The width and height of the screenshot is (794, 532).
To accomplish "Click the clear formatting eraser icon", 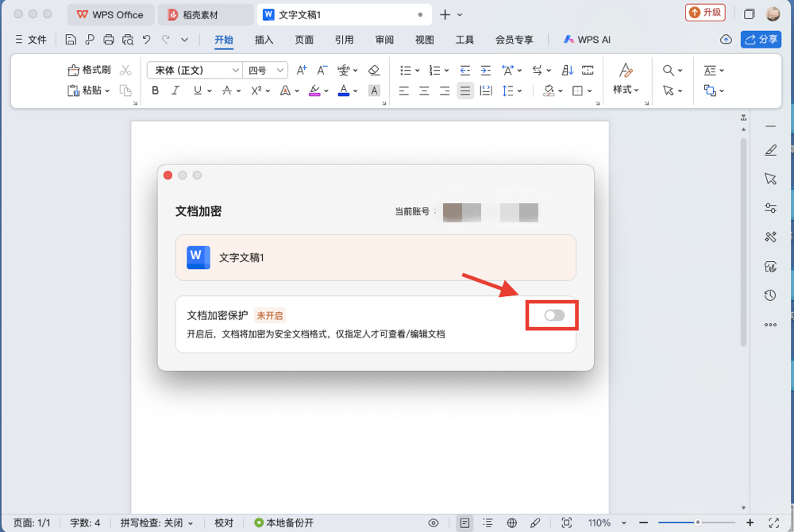I will [x=374, y=70].
